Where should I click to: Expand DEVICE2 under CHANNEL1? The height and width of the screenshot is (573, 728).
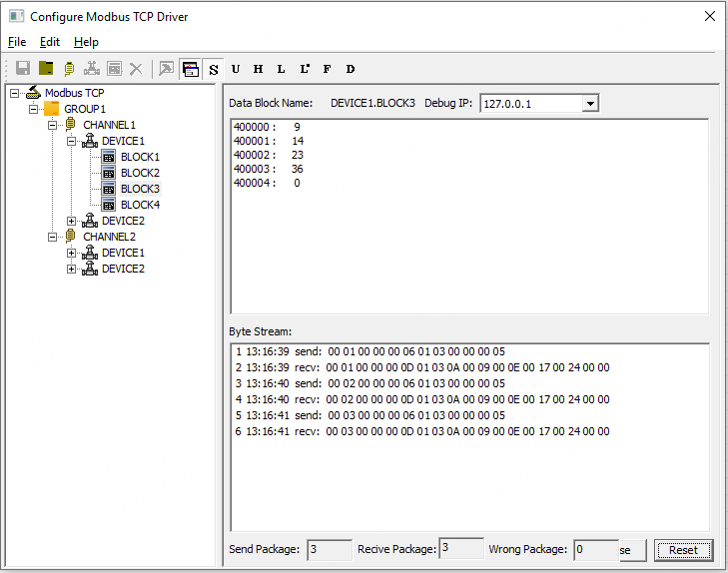click(x=72, y=221)
